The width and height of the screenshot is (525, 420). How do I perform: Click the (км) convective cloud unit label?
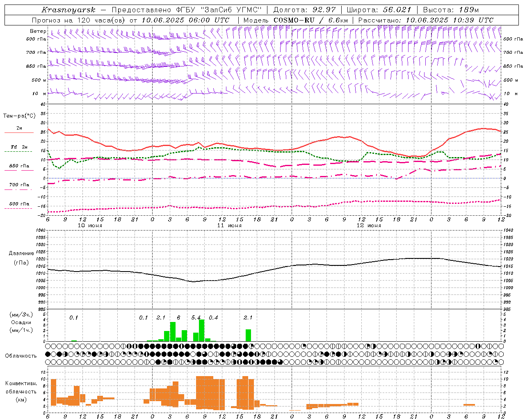21,399
